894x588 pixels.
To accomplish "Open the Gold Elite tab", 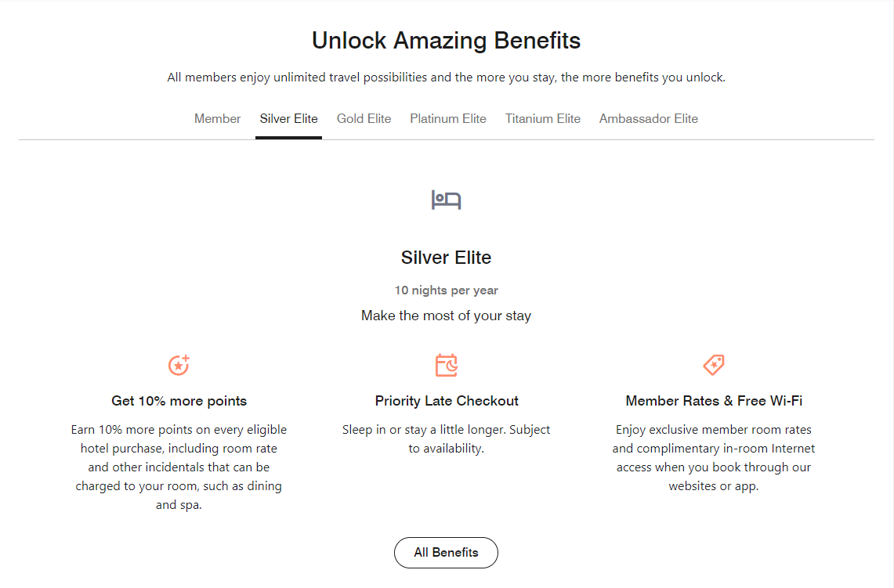I will (x=364, y=118).
